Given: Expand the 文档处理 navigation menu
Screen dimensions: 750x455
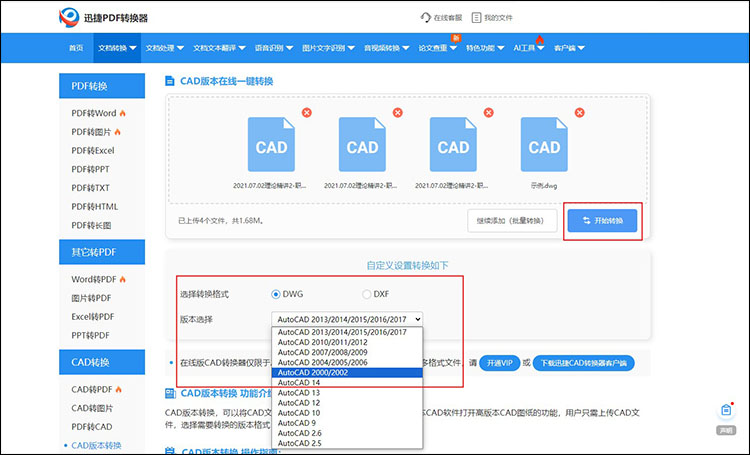Looking at the screenshot, I should click(165, 48).
